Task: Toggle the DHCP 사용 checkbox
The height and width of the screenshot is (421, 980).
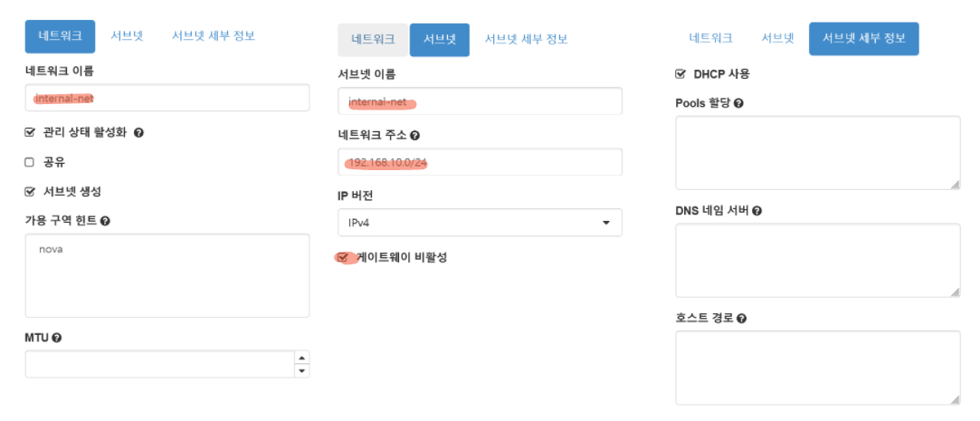Action: [680, 74]
